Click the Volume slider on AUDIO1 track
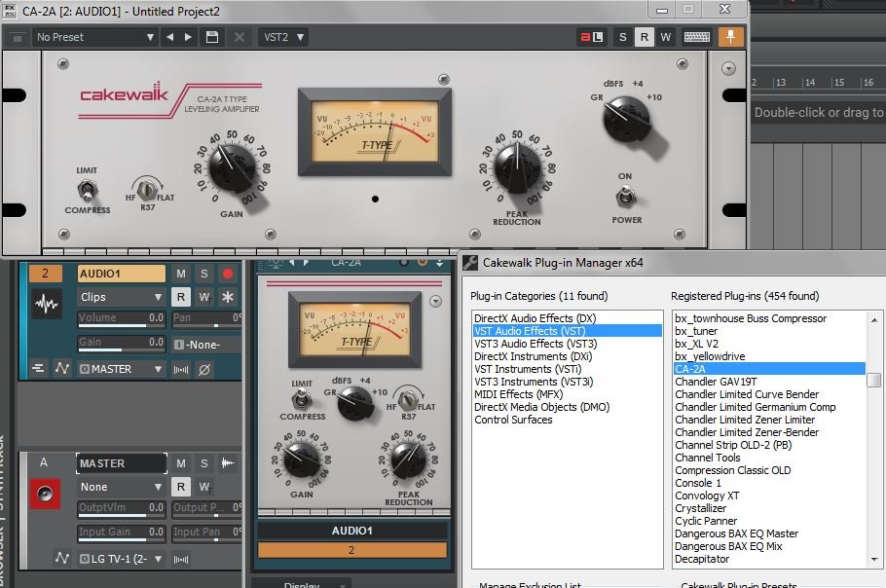This screenshot has height=588, width=886. point(121,319)
